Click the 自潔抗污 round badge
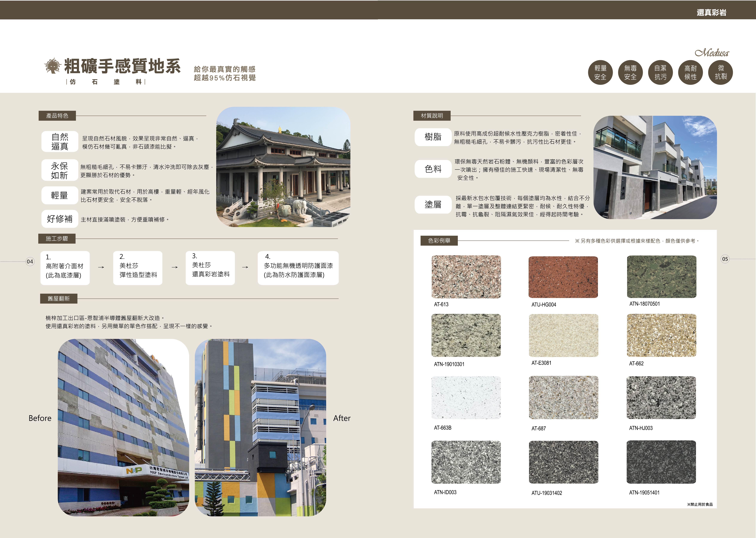756x538 pixels. tap(660, 73)
